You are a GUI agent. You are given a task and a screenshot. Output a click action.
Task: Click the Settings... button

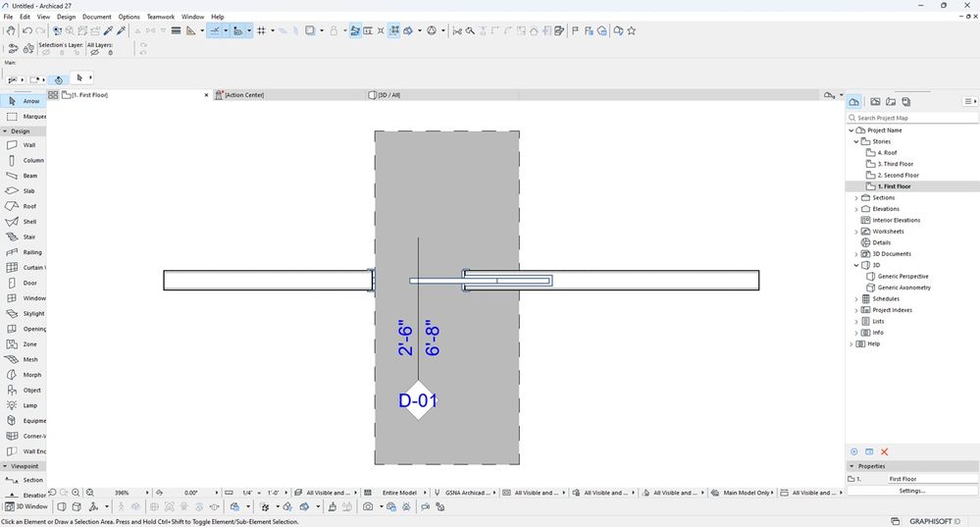click(x=912, y=491)
